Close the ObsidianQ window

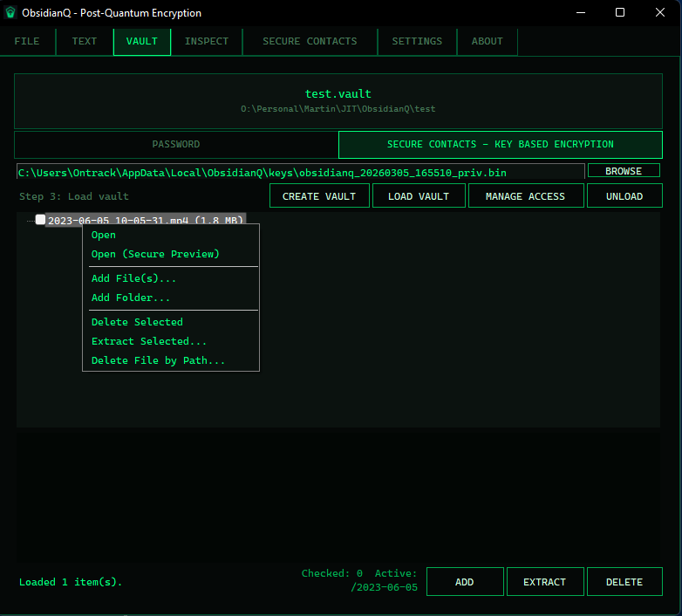point(660,12)
